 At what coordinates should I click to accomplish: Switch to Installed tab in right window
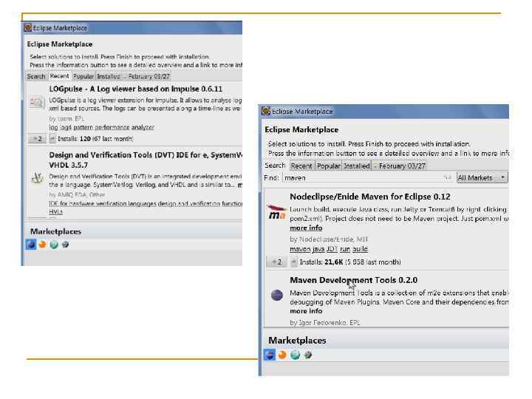click(x=357, y=166)
